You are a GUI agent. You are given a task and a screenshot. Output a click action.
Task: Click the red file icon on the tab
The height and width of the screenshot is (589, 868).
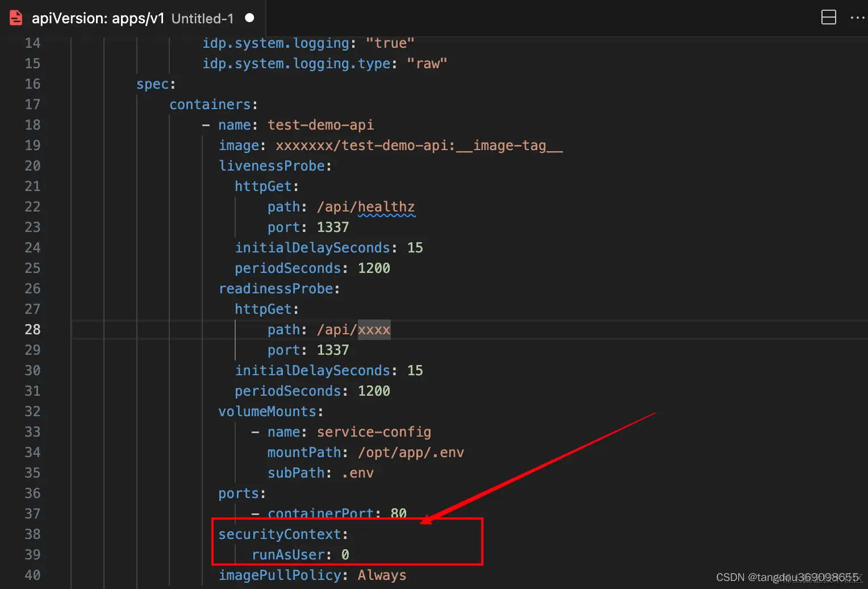pyautogui.click(x=16, y=18)
